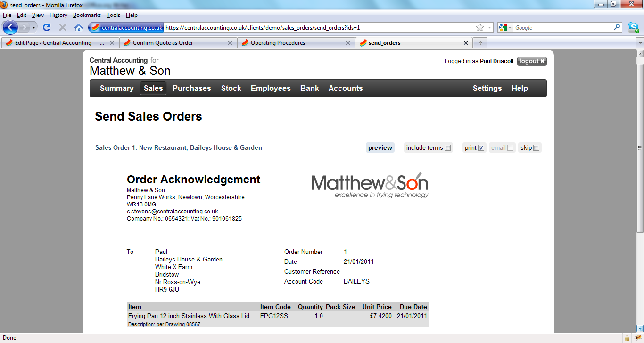Click the Firefox logo in the title bar

coord(5,5)
